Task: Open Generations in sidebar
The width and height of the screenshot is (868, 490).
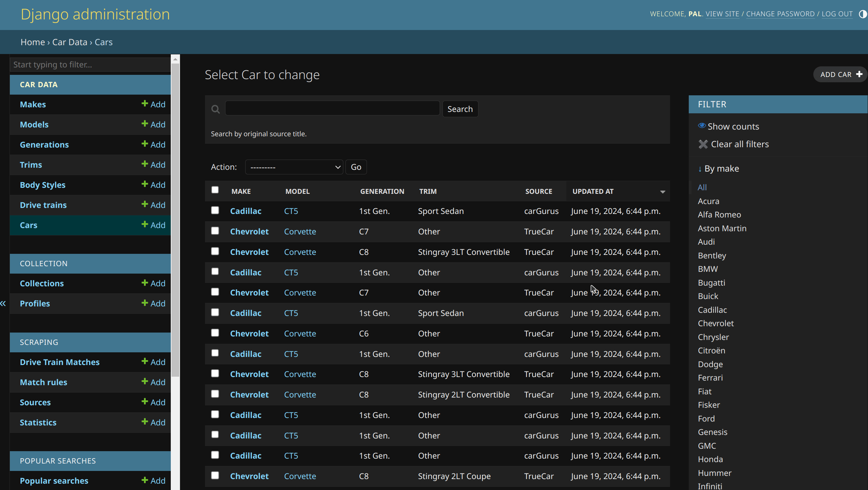Action: [x=44, y=145]
